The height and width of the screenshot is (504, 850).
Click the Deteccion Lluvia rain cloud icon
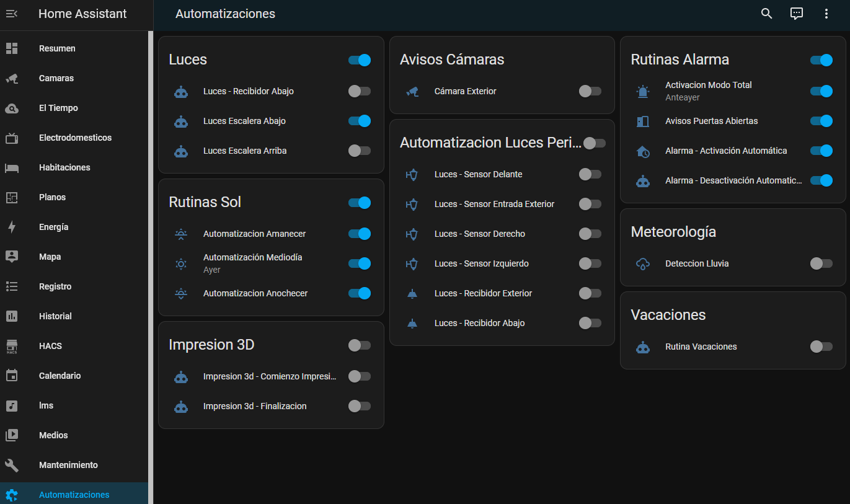point(643,263)
